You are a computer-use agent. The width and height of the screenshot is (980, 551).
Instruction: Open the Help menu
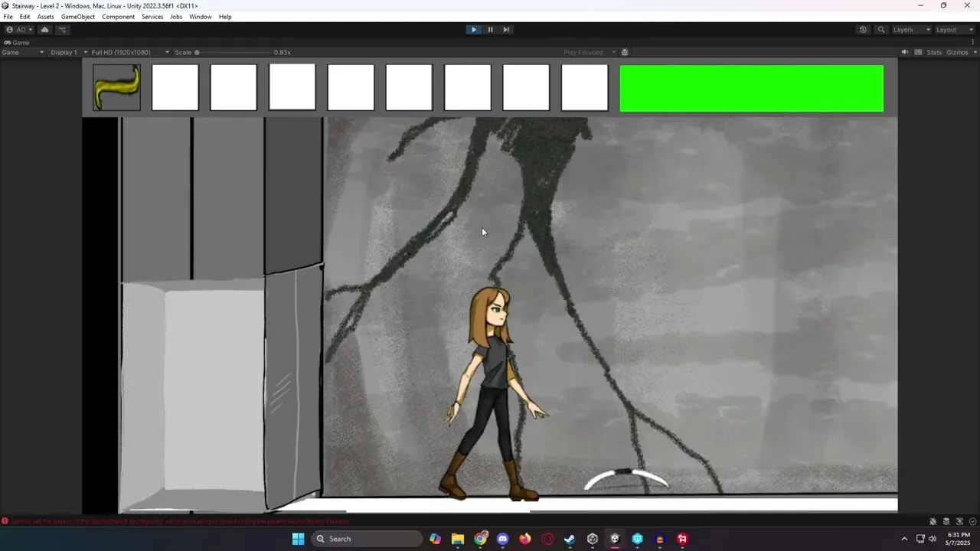coord(225,17)
